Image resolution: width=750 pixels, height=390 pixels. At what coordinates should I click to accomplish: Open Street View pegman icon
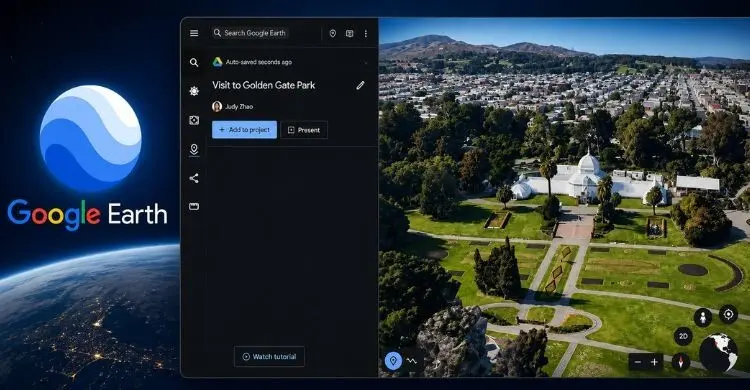pyautogui.click(x=703, y=317)
